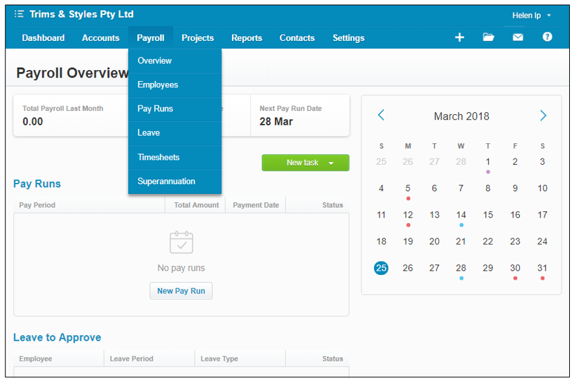Click the Next Pay Run Date 28 Mar value
This screenshot has width=581, height=392.
coord(276,121)
